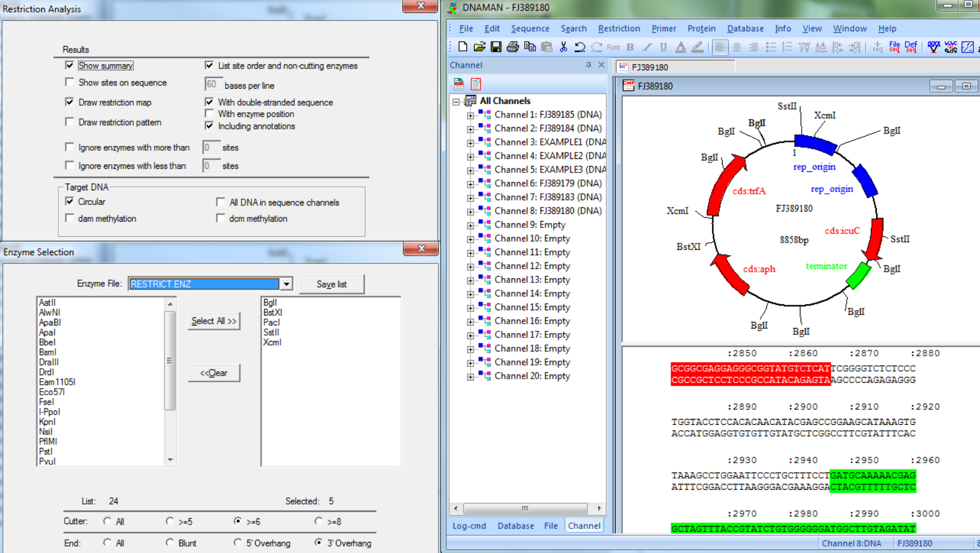Cut using the scissors icon
The width and height of the screenshot is (980, 553).
tap(563, 47)
